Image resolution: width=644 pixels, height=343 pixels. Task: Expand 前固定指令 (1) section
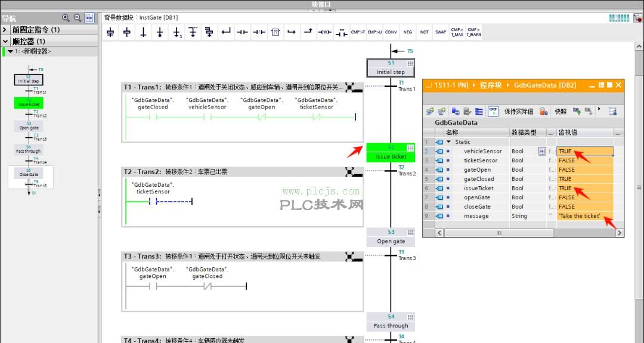pyautogui.click(x=5, y=30)
